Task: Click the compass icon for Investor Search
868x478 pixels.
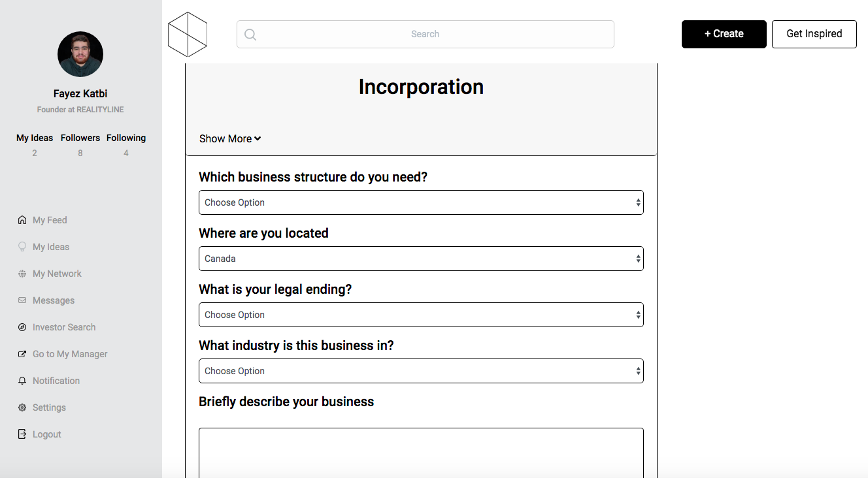Action: tap(22, 327)
